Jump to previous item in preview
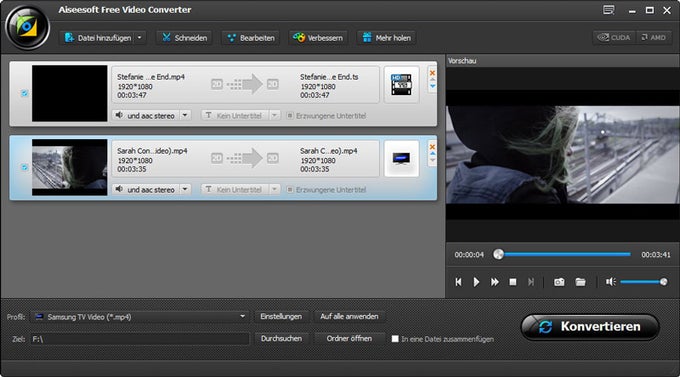 tap(458, 282)
